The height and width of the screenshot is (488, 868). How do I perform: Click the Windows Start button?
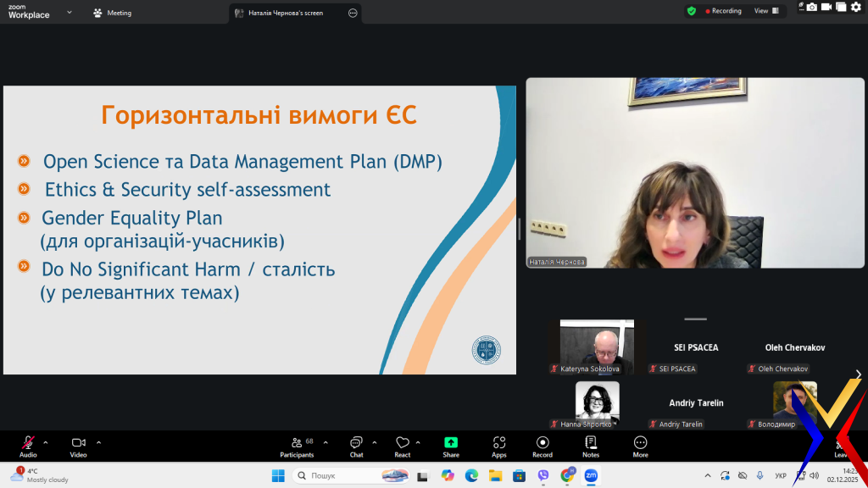[278, 475]
